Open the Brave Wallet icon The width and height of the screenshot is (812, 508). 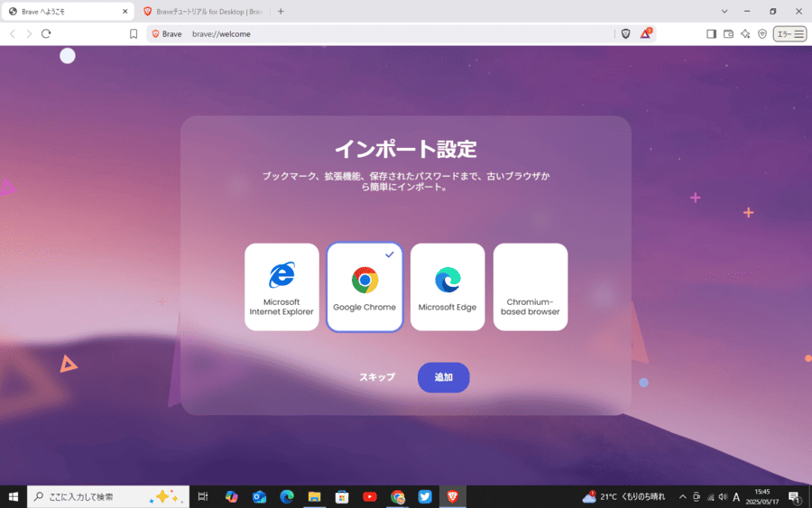point(728,33)
